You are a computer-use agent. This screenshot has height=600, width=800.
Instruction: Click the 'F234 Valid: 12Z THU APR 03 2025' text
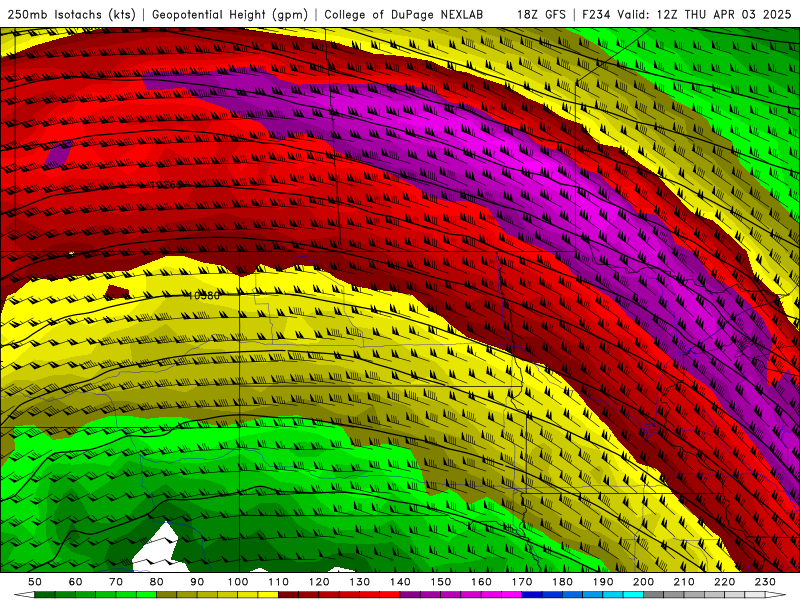686,14
